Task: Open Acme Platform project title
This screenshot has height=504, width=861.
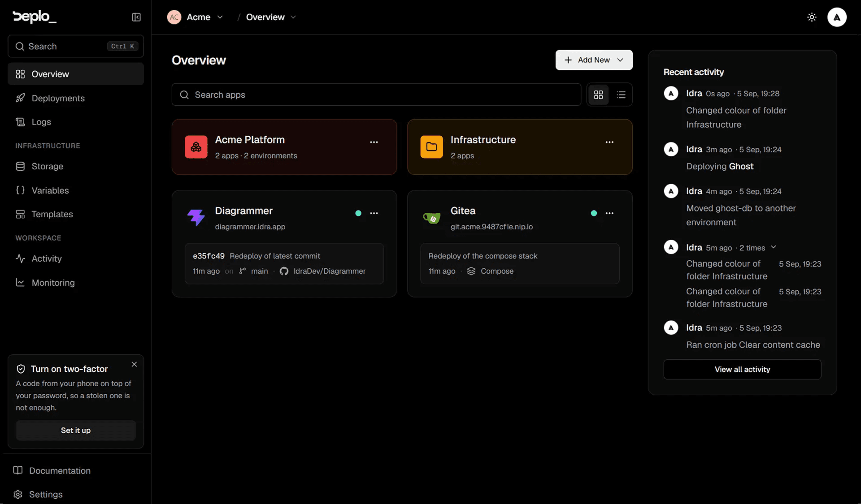Action: [250, 140]
